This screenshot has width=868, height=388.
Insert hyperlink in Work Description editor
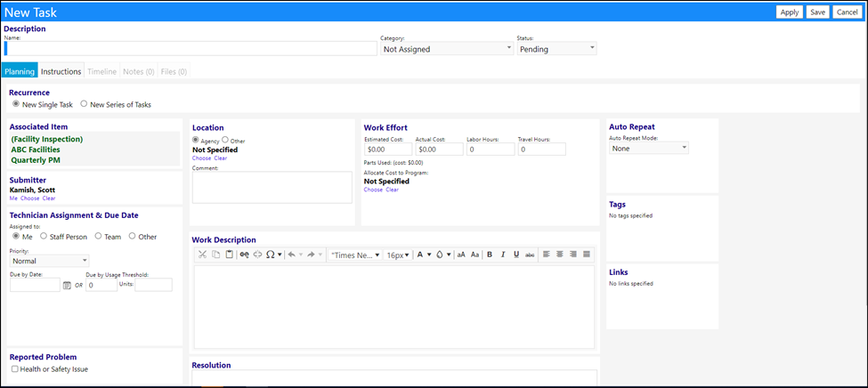tap(245, 255)
